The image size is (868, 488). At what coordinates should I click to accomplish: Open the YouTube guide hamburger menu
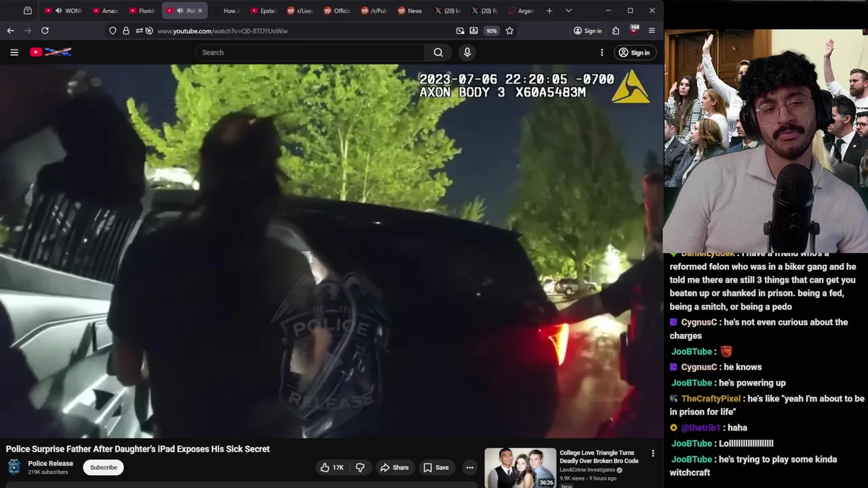coord(14,52)
